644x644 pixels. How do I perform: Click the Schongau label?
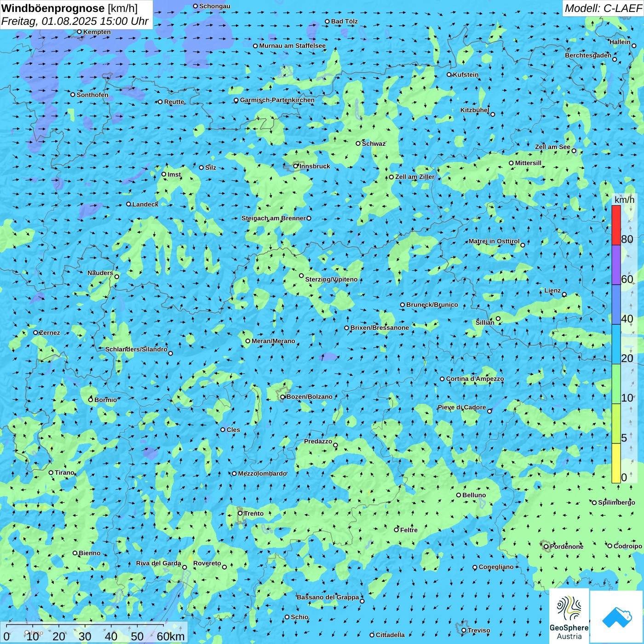click(215, 6)
